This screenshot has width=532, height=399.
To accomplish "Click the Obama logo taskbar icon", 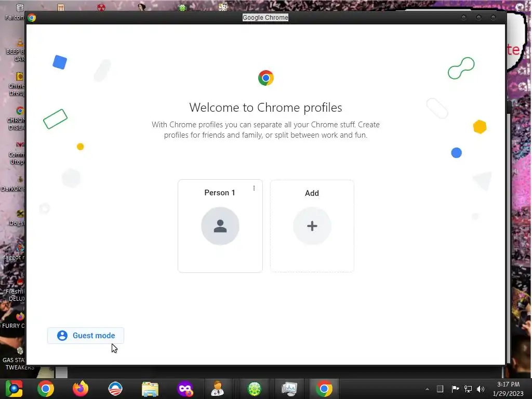I will pyautogui.click(x=115, y=389).
